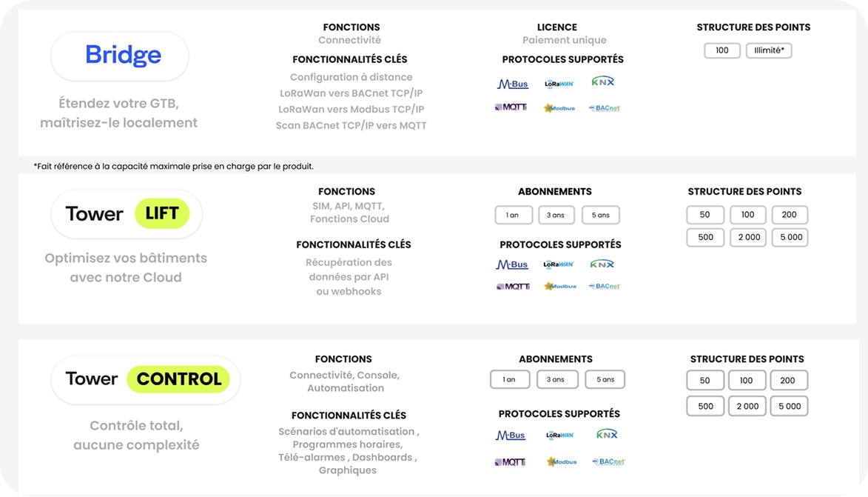Open the Tower CONTROL product badge
Viewport: 868px width, 497px height.
click(x=146, y=379)
